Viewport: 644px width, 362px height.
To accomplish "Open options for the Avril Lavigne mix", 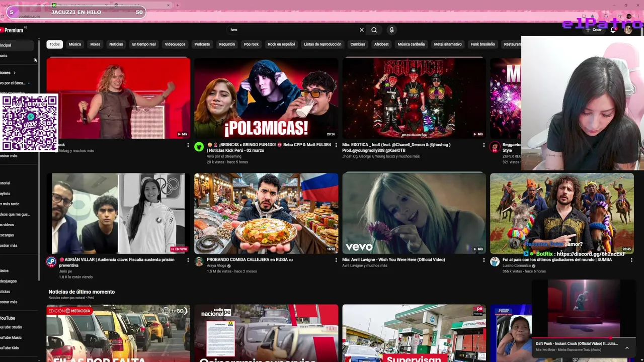I will coord(484,260).
